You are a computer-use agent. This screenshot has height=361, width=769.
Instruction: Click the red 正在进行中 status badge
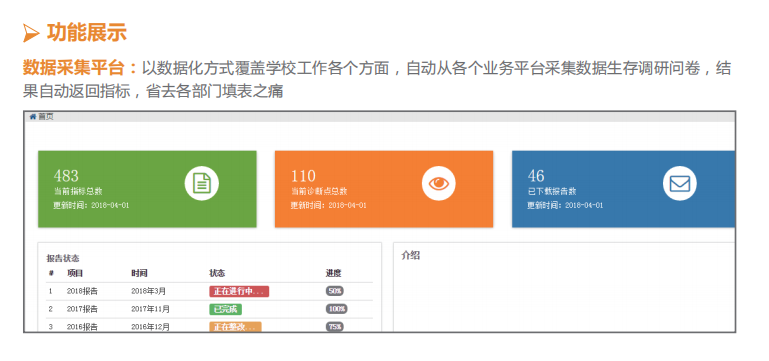239,291
